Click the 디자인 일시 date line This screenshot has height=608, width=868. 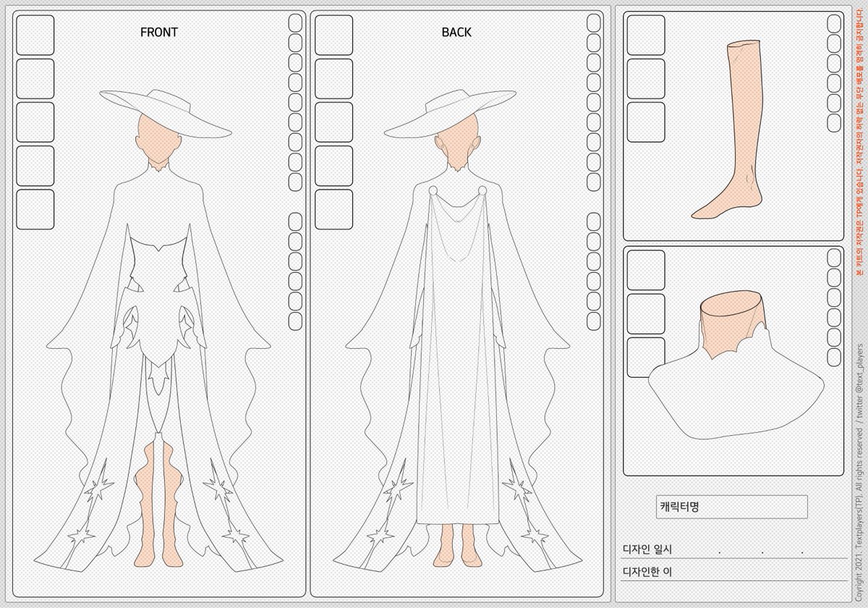coord(734,549)
